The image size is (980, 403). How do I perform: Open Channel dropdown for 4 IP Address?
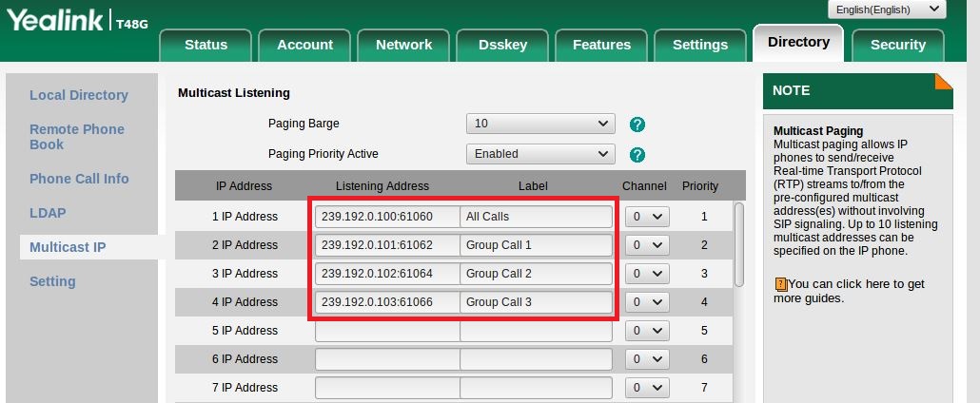(648, 302)
